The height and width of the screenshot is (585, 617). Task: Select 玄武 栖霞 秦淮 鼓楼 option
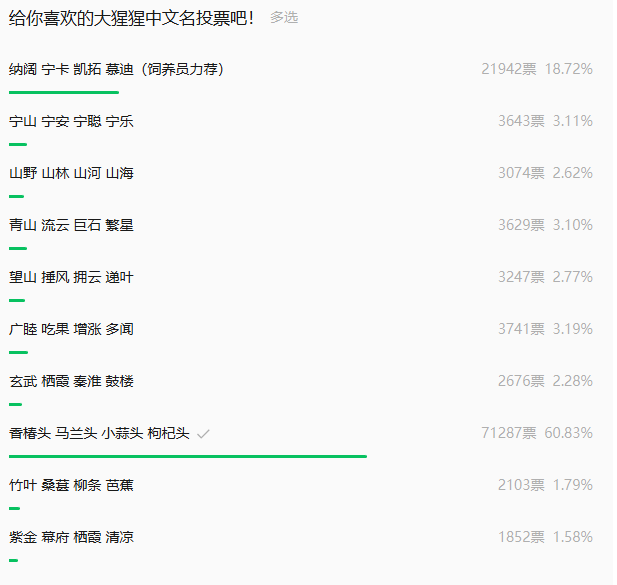pos(71,381)
